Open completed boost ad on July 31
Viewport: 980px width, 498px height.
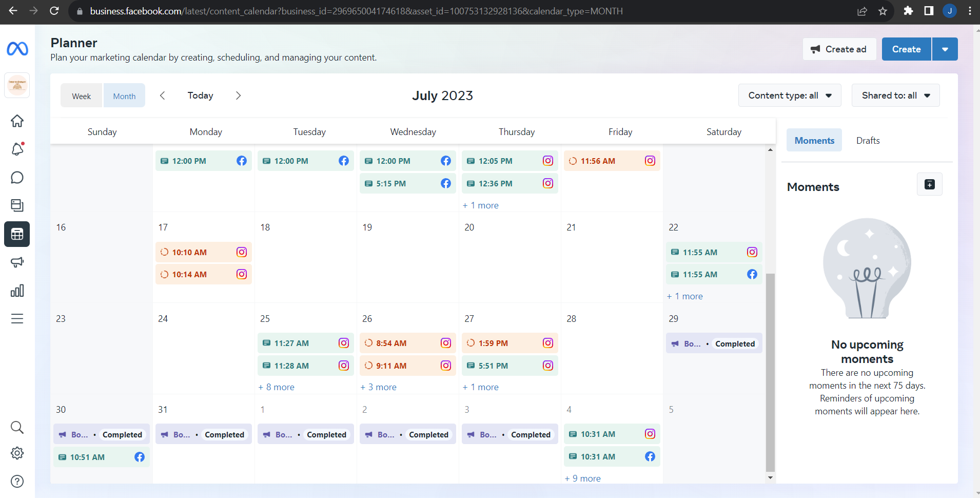coord(204,434)
